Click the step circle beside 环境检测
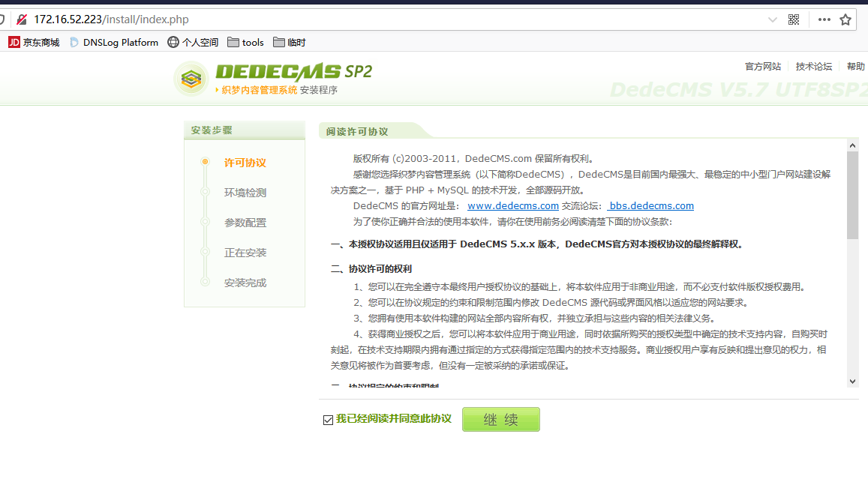 (205, 192)
